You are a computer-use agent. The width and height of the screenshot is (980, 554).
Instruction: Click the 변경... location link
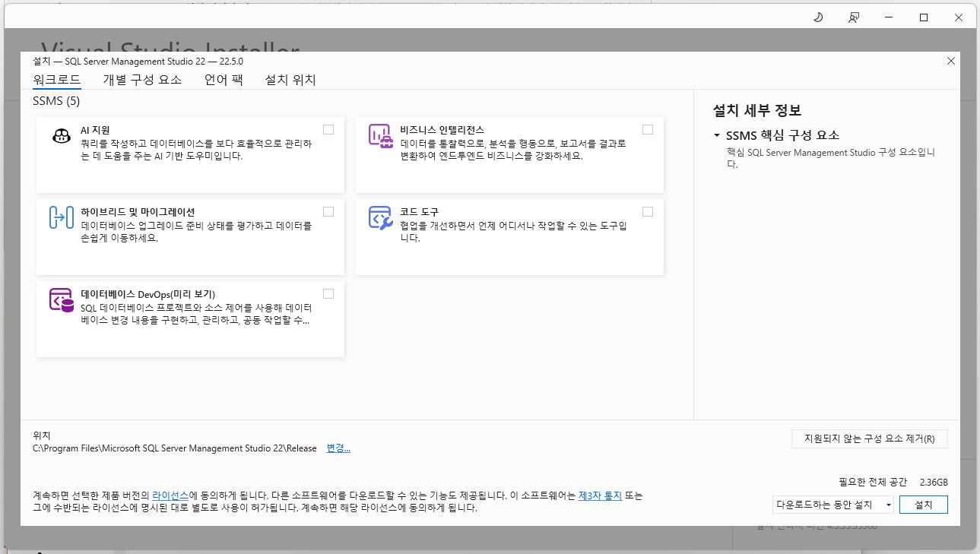[x=338, y=448]
